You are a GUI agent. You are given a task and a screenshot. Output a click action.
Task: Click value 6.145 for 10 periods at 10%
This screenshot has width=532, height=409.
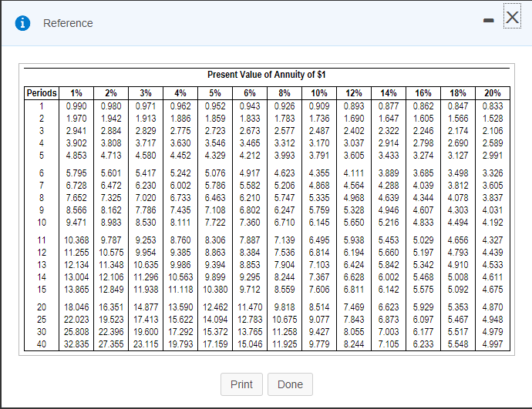point(319,223)
